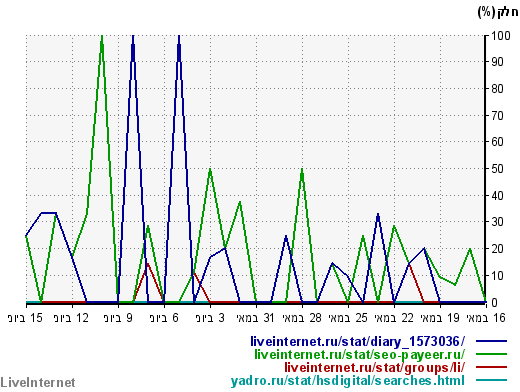Click the yadro.ru/stat/hsdigital/searches.html legend label
The width and height of the screenshot is (520, 392).
point(348,380)
